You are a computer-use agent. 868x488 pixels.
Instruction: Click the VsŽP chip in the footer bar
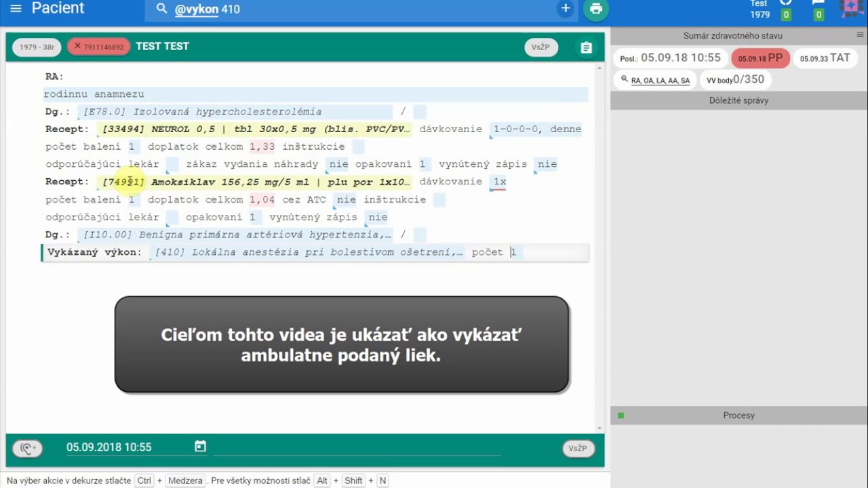point(578,449)
